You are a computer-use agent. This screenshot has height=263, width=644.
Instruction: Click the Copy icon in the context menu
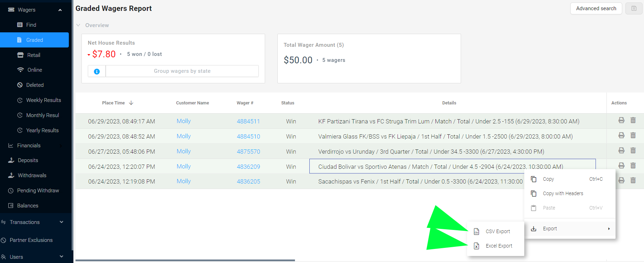534,179
